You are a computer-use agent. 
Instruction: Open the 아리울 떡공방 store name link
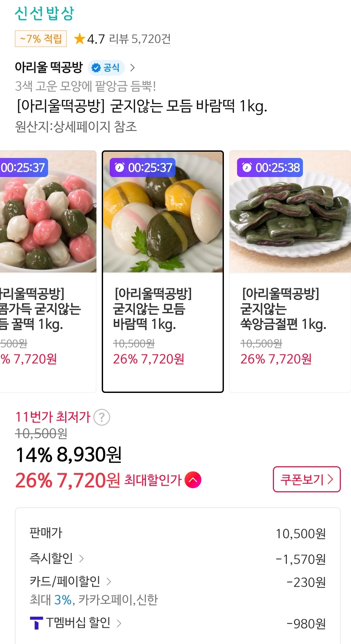[x=49, y=67]
